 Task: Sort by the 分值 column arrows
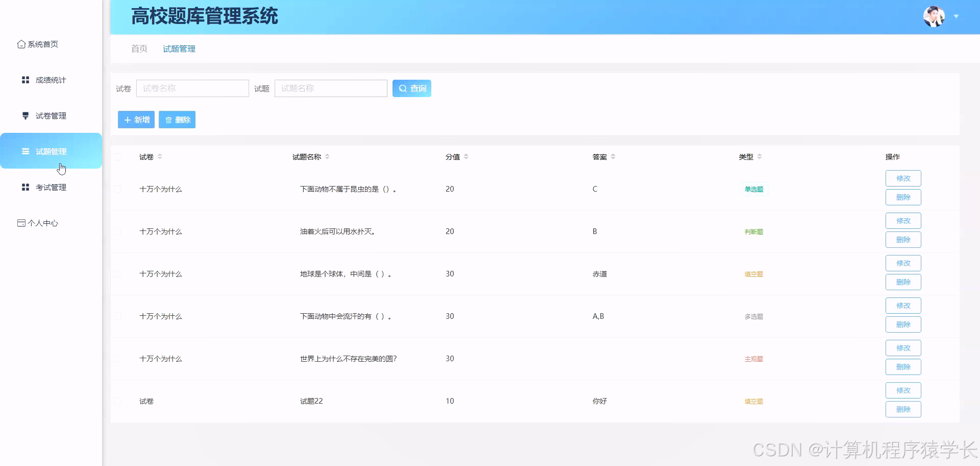coord(466,157)
